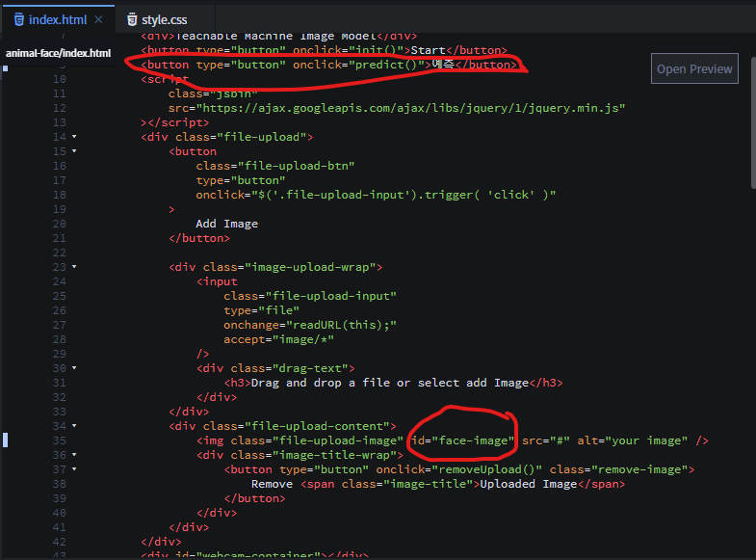The height and width of the screenshot is (560, 756).
Task: Click the class="file-upload-btn" attribute
Action: tap(275, 166)
